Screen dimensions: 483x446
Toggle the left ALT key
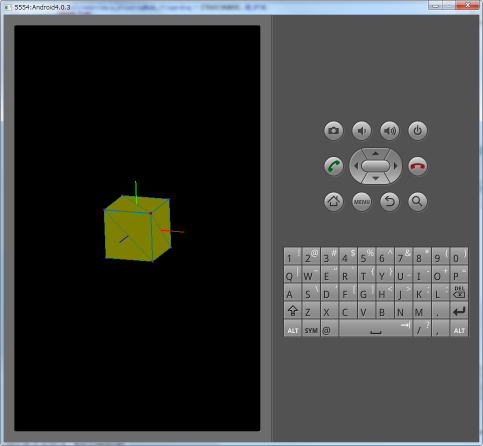click(293, 329)
